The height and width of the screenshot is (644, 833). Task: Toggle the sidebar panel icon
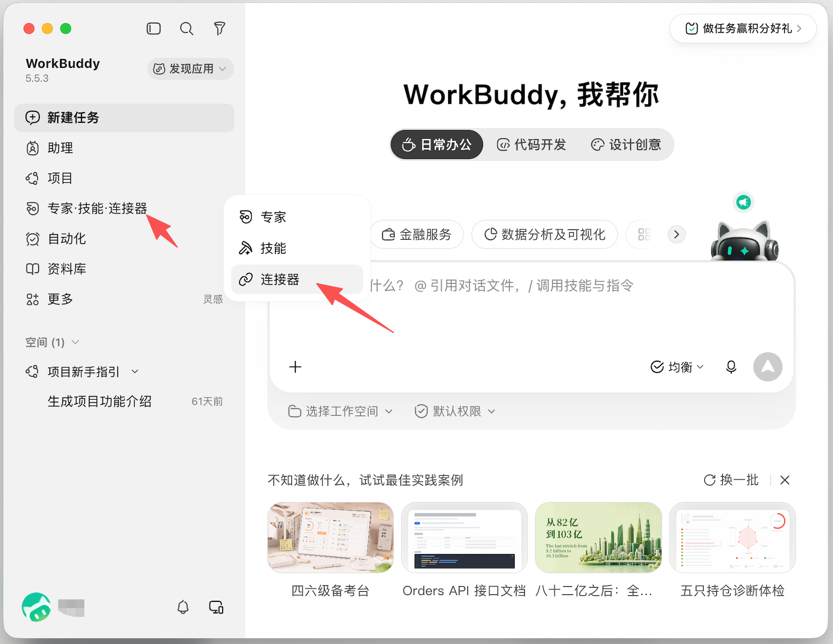[x=154, y=29]
